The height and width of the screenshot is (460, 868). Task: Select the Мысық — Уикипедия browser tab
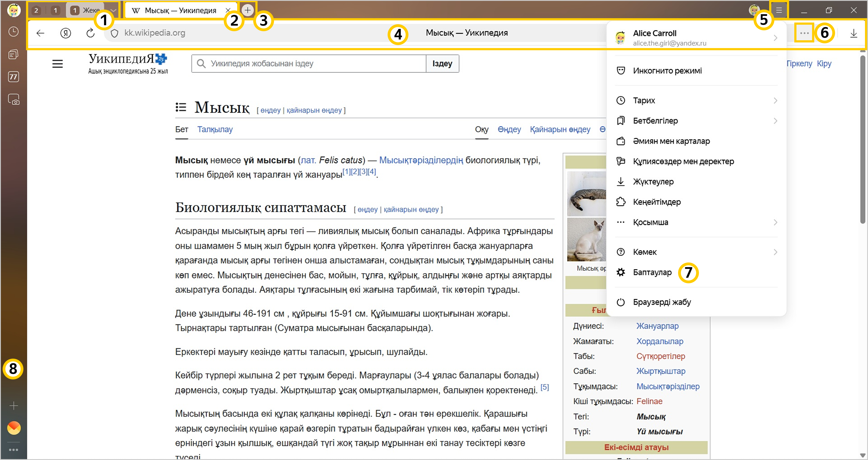pyautogui.click(x=181, y=10)
